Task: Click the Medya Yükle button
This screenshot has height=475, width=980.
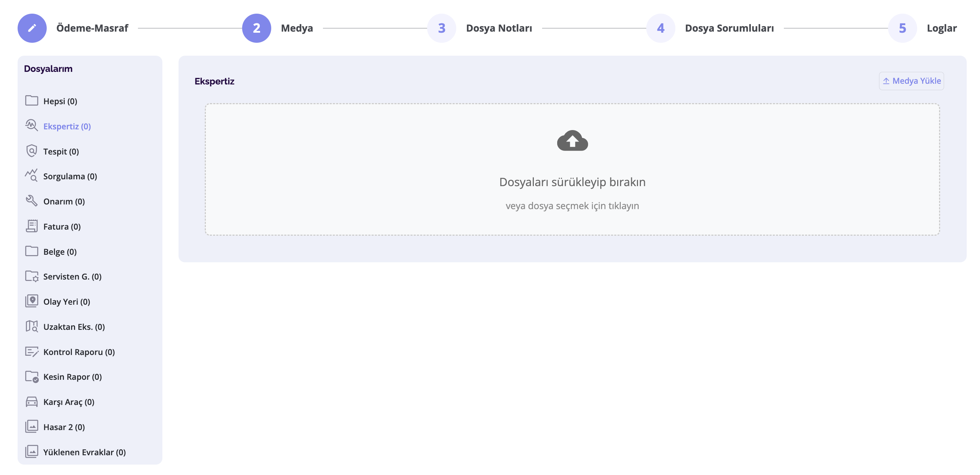Action: (x=911, y=81)
